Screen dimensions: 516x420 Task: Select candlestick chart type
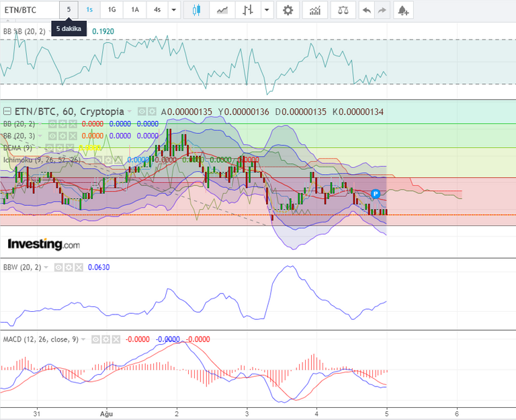196,10
